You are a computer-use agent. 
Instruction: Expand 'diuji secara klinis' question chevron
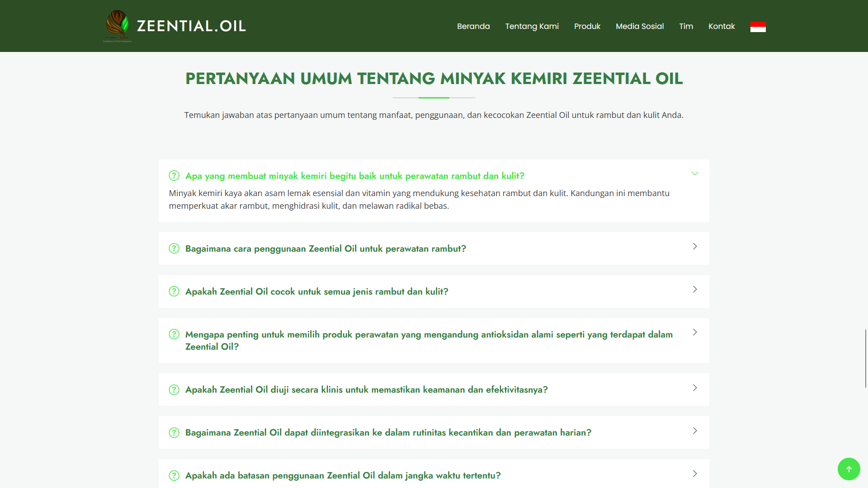click(x=695, y=388)
